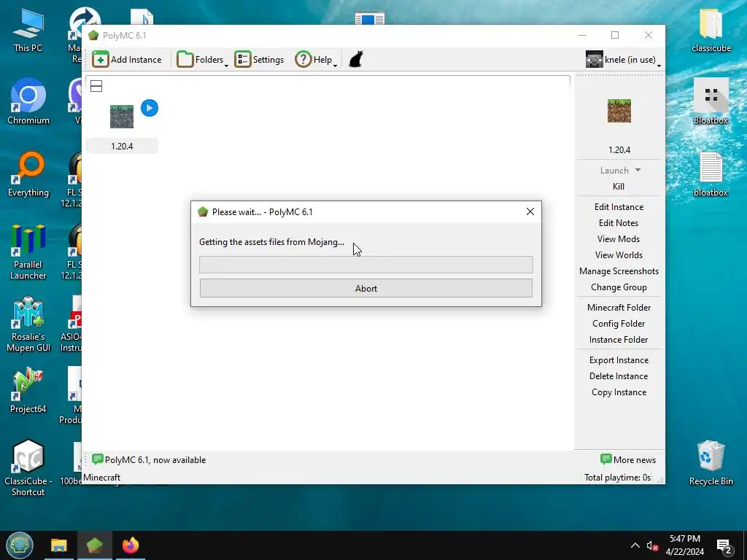The height and width of the screenshot is (560, 747).
Task: Click the PolyMC window title bar icon
Action: pos(93,35)
